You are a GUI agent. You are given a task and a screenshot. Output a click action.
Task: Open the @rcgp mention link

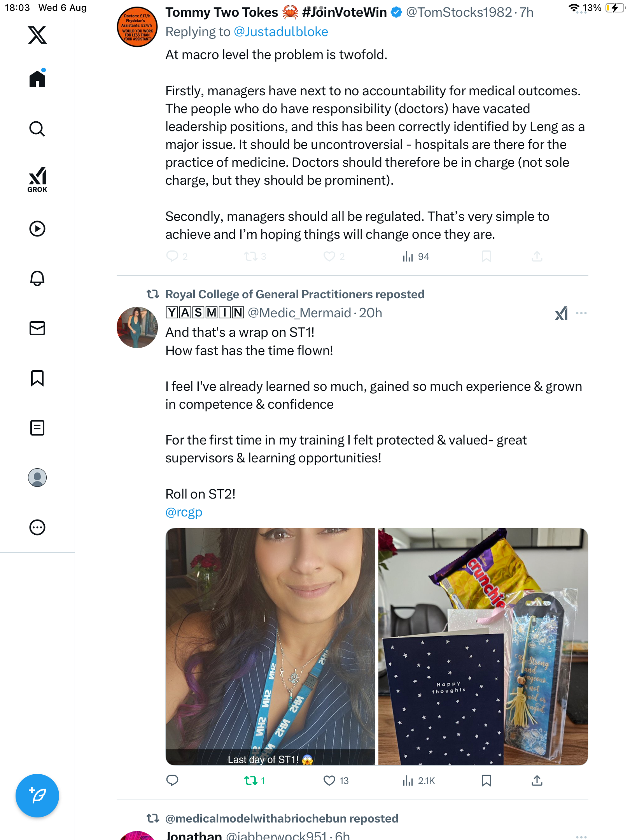pyautogui.click(x=184, y=512)
